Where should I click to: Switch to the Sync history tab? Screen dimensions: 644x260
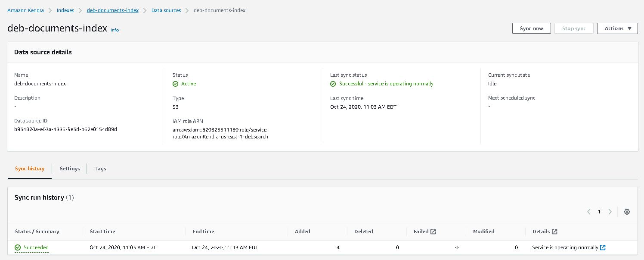30,169
